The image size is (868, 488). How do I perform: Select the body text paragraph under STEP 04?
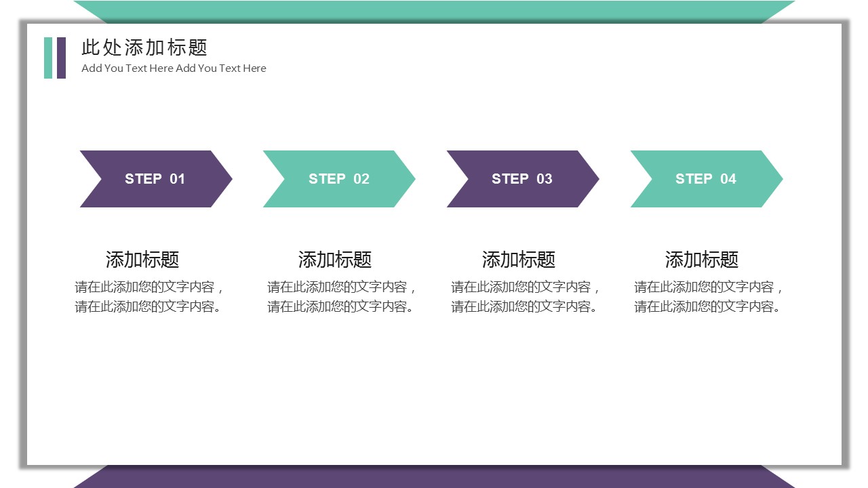coord(709,297)
